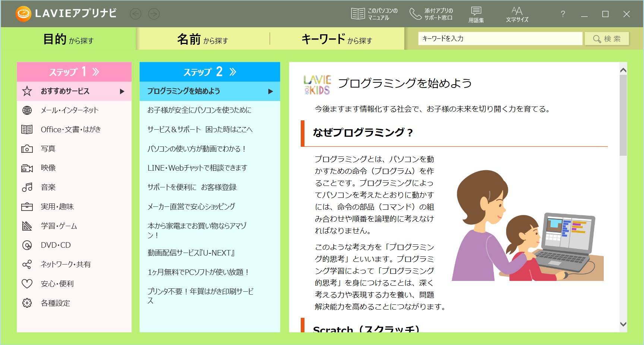Select the 音楽 music note icon

click(x=26, y=187)
